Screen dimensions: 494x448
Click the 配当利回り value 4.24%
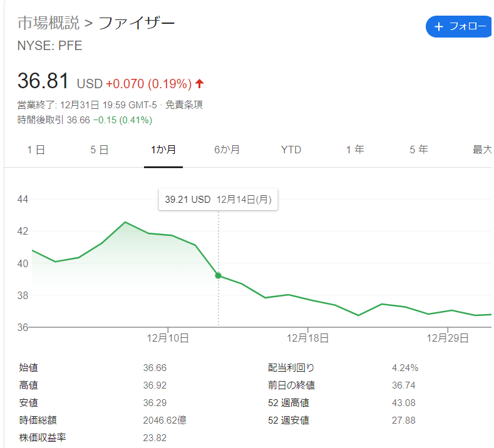coord(405,368)
